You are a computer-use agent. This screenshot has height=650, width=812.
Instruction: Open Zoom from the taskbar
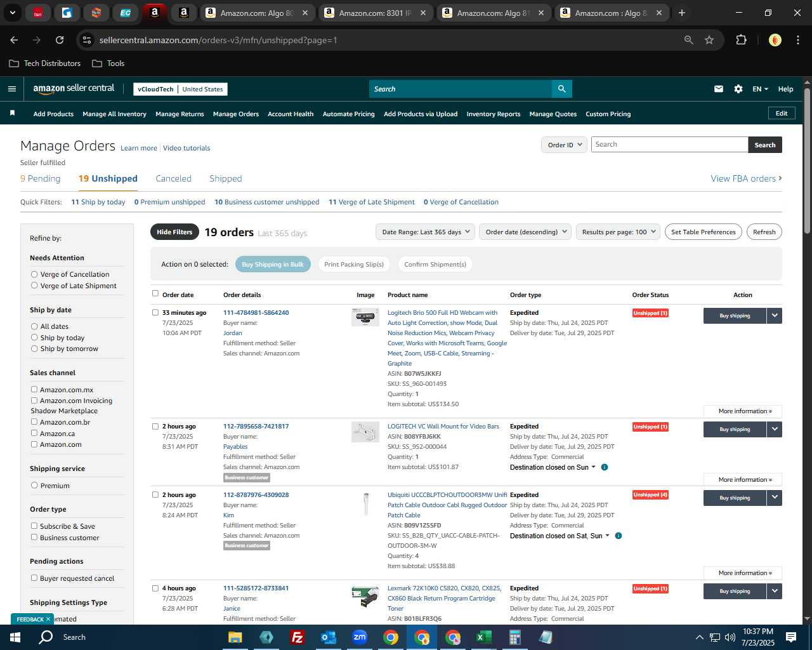[360, 637]
